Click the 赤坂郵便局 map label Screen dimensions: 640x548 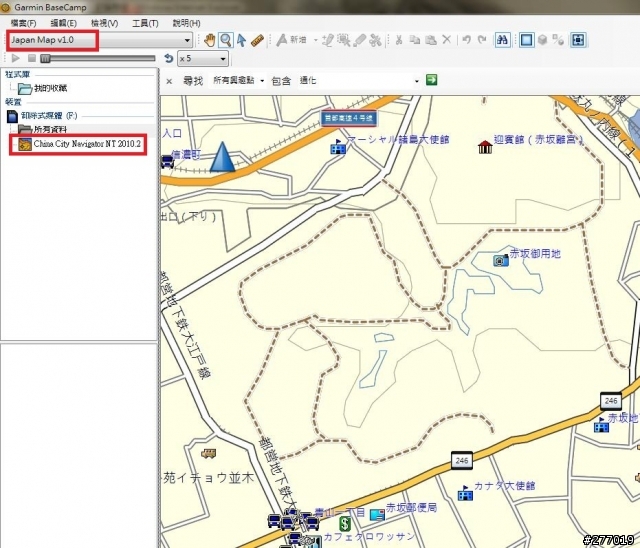[x=411, y=507]
